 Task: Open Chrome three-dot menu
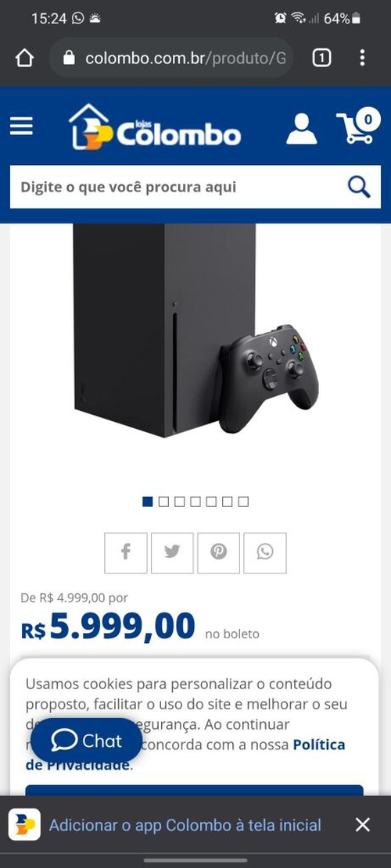pos(362,58)
